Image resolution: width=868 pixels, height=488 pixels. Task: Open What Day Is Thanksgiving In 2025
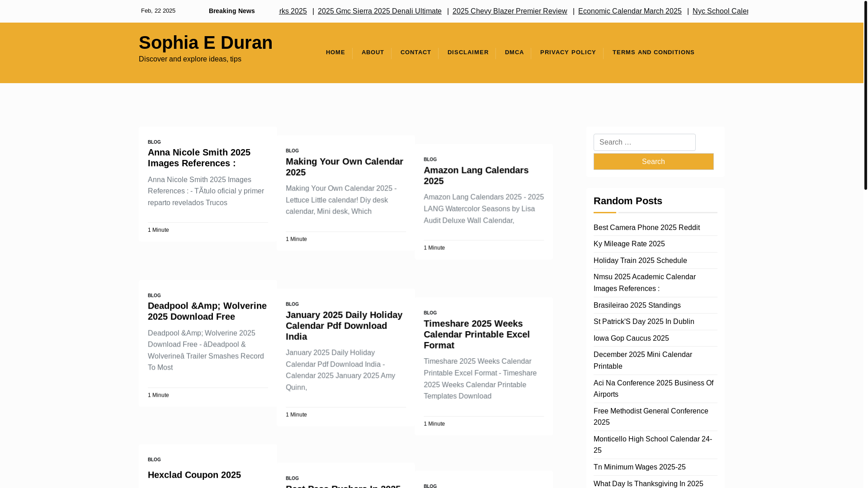click(x=648, y=483)
